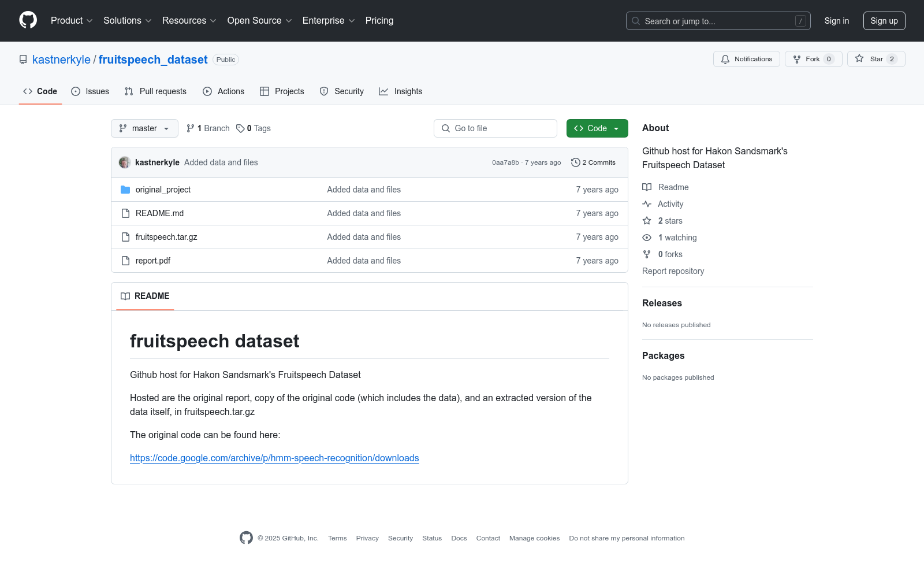Expand the green Code dropdown button
This screenshot has width=924, height=578.
pyautogui.click(x=597, y=128)
